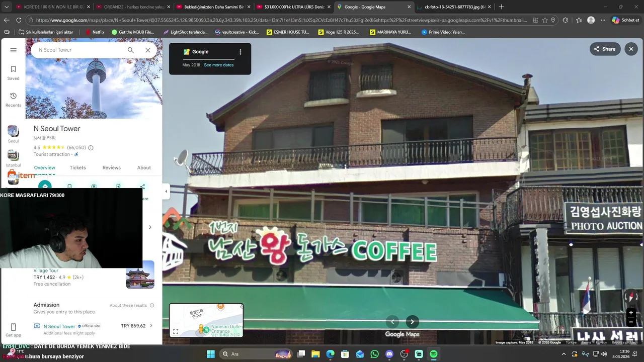Switch to KORE'DE 100 BİN WON tab

53,7
